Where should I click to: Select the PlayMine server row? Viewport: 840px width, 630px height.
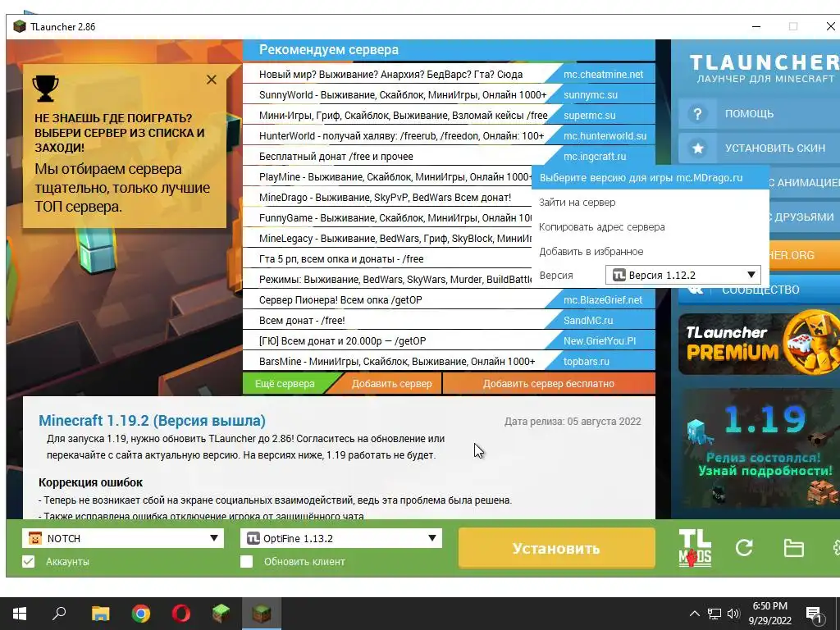click(387, 177)
